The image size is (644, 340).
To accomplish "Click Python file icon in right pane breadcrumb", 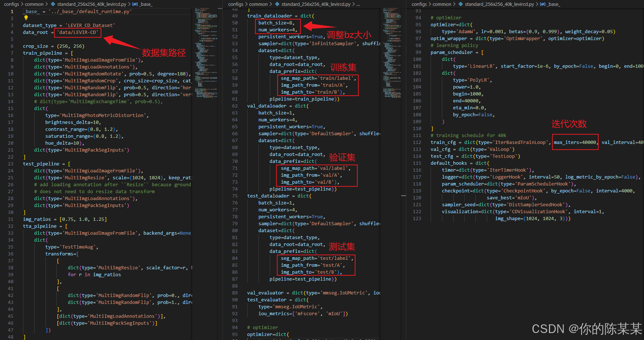I will pyautogui.click(x=461, y=4).
